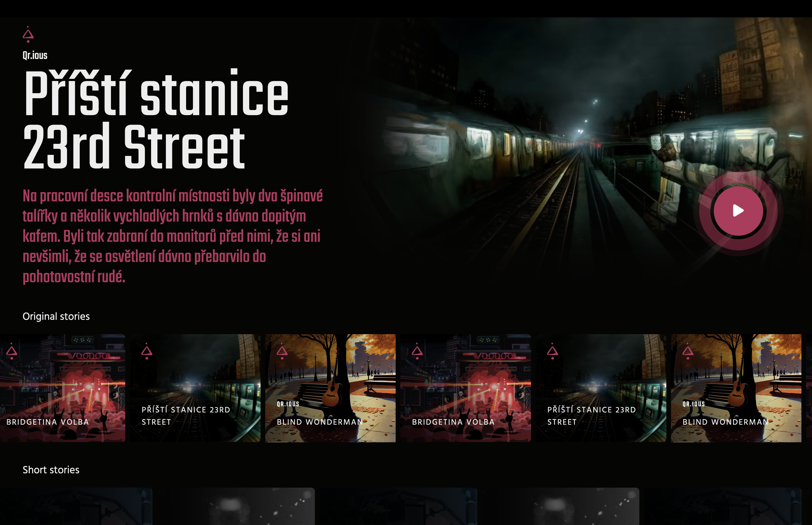Click the red story description paragraph

(173, 236)
